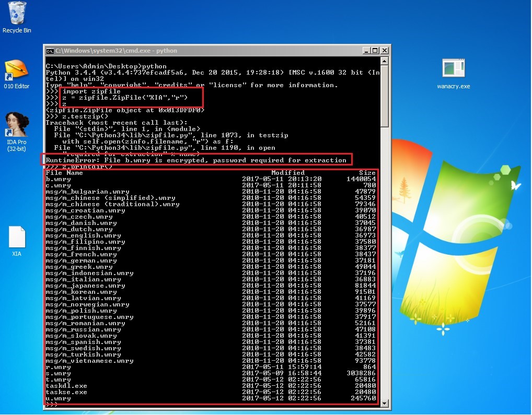Click the File Name column header
The height and width of the screenshot is (415, 532).
click(x=64, y=173)
